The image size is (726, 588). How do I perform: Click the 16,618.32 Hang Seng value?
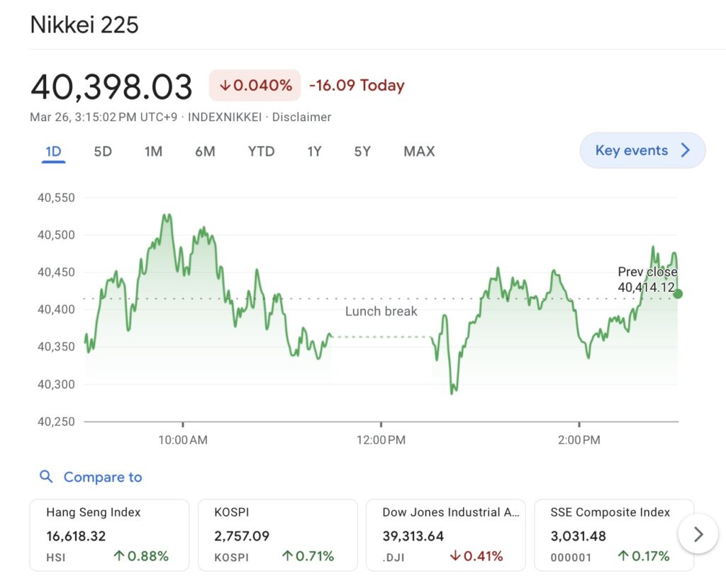click(76, 536)
